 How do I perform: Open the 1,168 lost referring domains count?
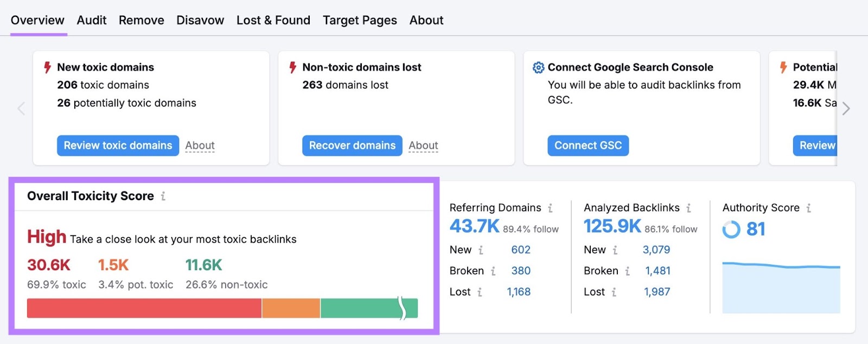click(518, 292)
